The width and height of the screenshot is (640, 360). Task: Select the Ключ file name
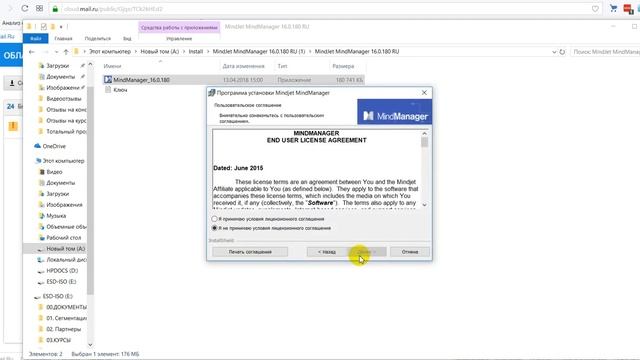click(x=120, y=90)
